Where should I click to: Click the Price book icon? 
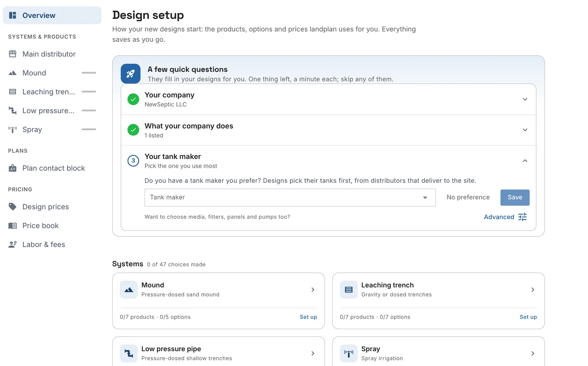[13, 225]
